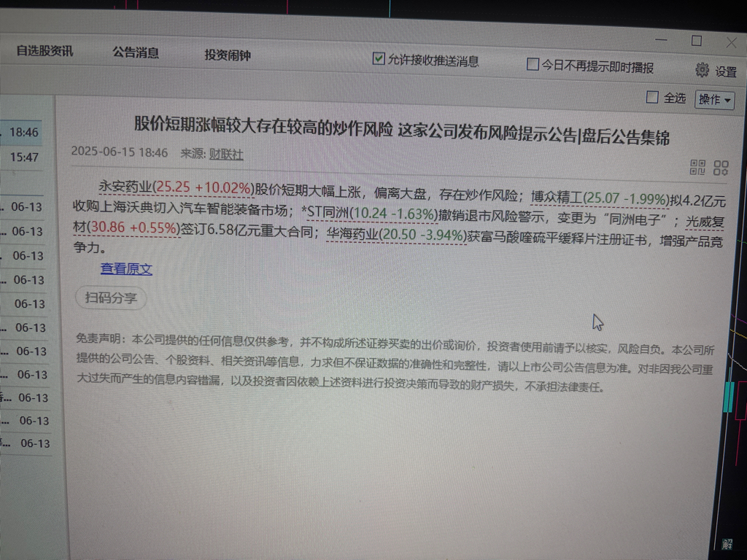
Task: Switch to the 公告消息 tab
Action: pyautogui.click(x=136, y=52)
